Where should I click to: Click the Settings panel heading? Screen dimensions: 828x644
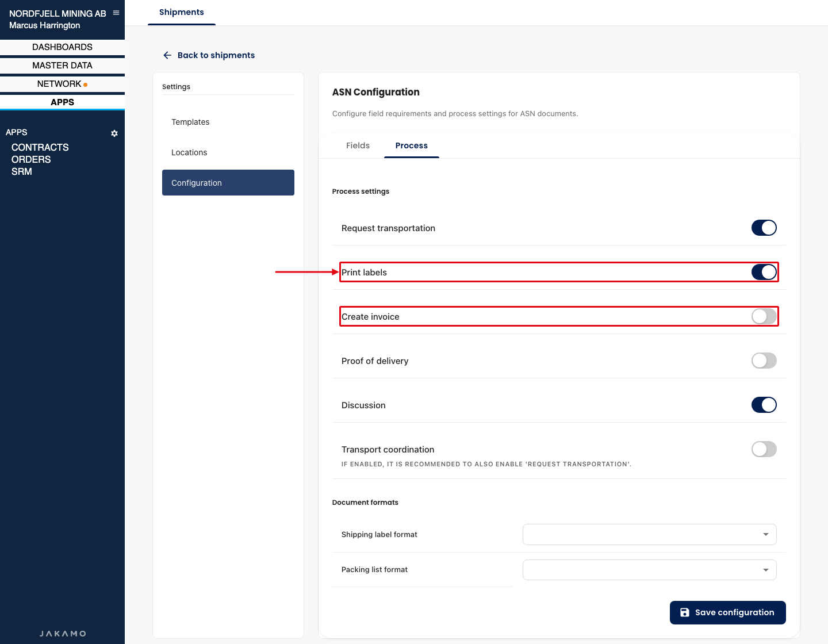pos(176,87)
